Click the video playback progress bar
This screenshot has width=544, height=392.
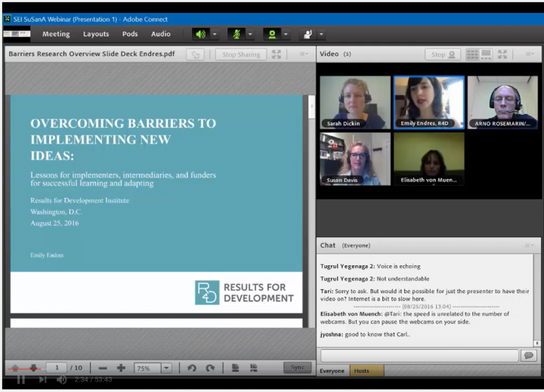coord(272,372)
